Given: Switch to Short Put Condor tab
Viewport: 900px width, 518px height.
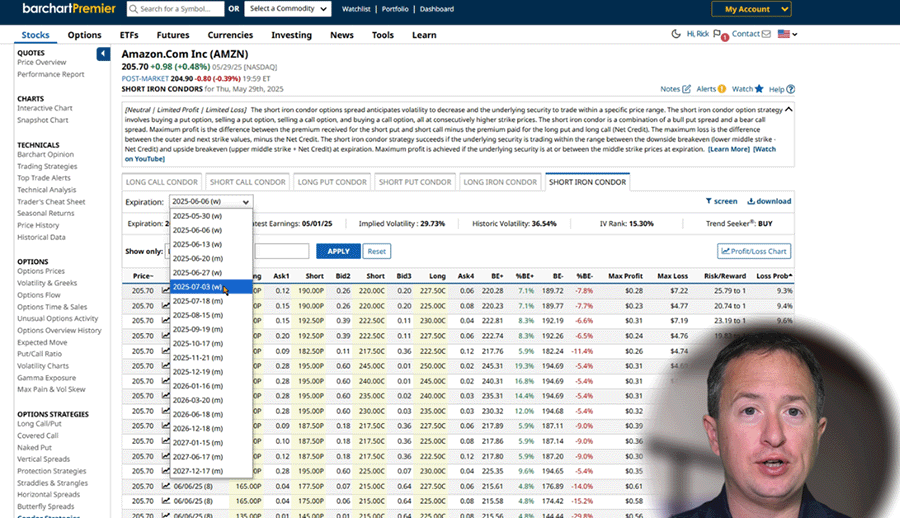Looking at the screenshot, I should coord(415,182).
